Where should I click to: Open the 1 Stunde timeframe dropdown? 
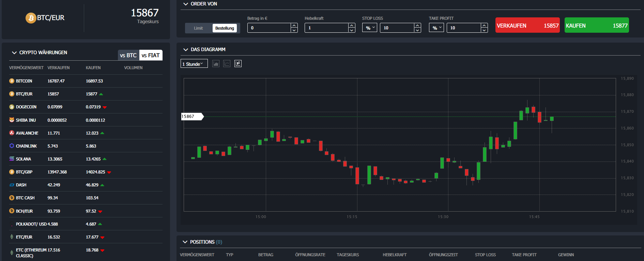click(x=194, y=64)
